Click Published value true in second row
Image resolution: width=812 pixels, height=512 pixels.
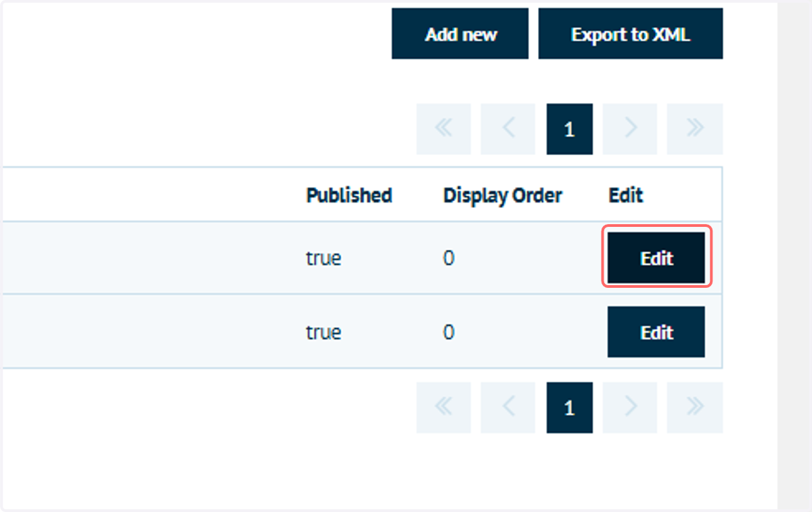pos(323,333)
